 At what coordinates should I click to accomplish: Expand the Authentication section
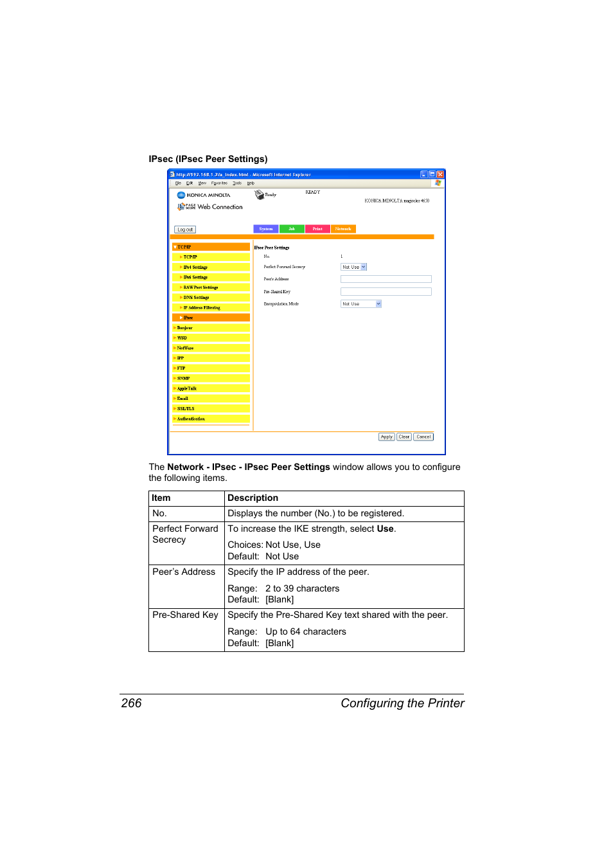211,419
